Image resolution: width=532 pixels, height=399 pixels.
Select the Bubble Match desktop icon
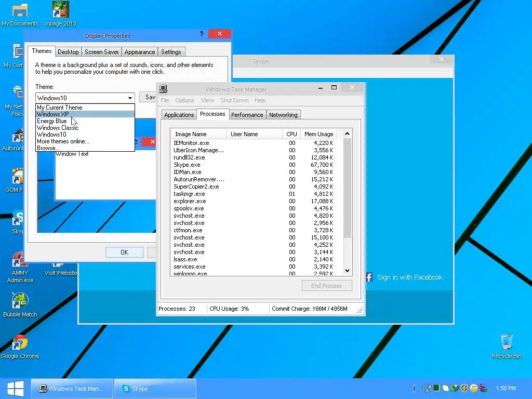pos(20,305)
